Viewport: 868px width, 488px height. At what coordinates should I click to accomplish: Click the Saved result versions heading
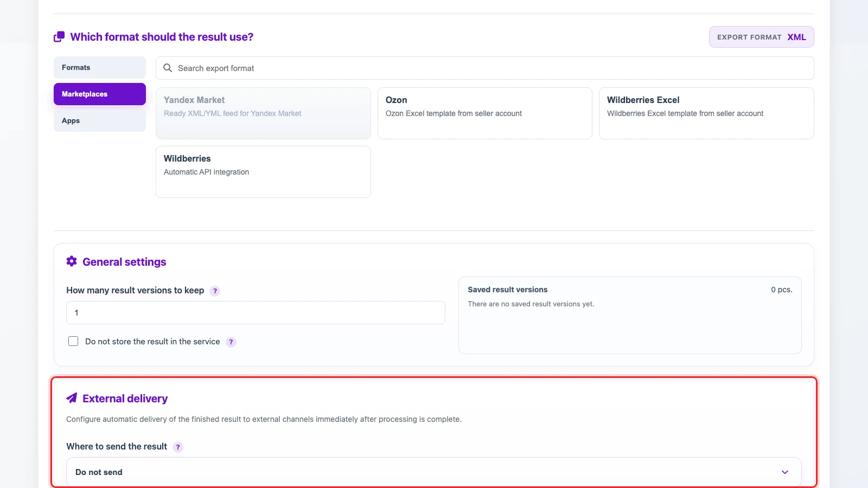(x=508, y=290)
